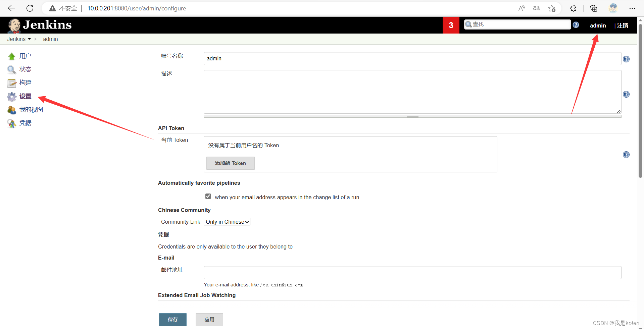Click the 我的视图 people icon
Viewport: 644px width, 329px height.
pyautogui.click(x=12, y=110)
